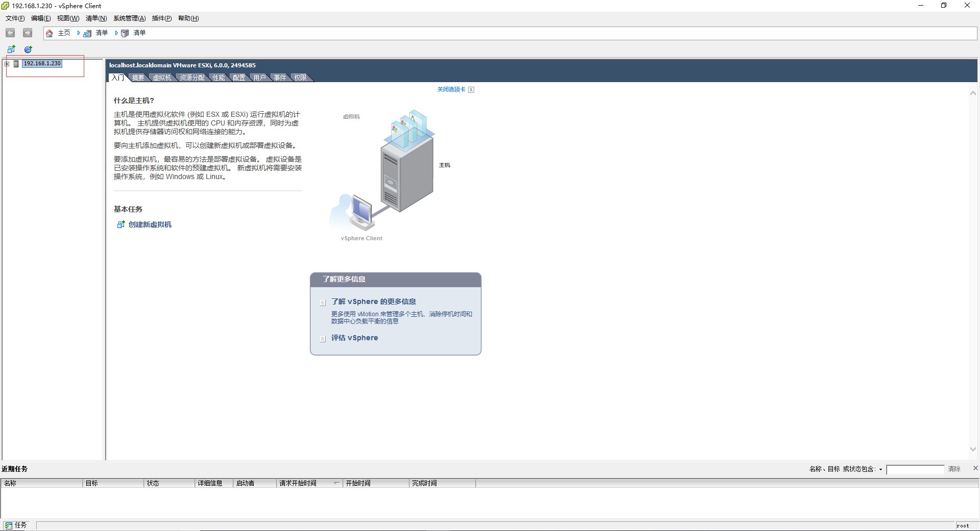Click into the task filter text field
Screen dimensions: 980x531
915,469
